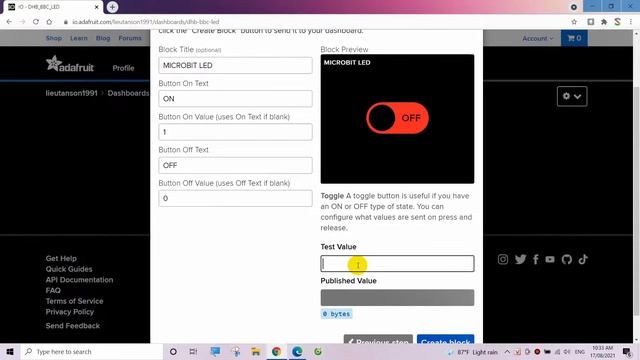
Task: Edit the Block Title field
Action: point(236,65)
